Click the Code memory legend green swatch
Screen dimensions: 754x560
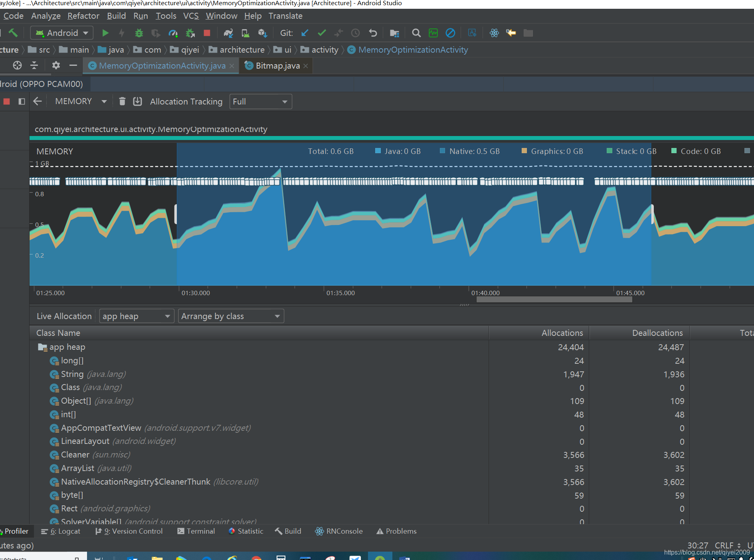(674, 151)
